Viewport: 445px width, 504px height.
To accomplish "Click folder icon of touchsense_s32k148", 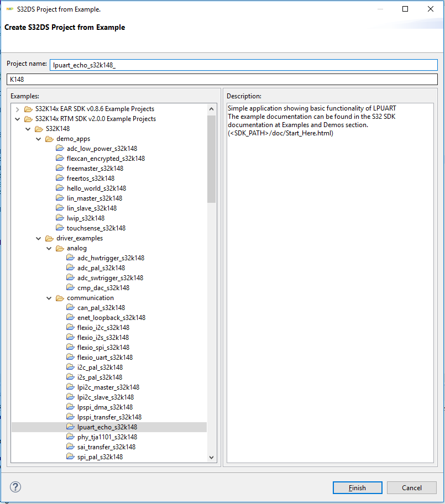I will pyautogui.click(x=60, y=228).
